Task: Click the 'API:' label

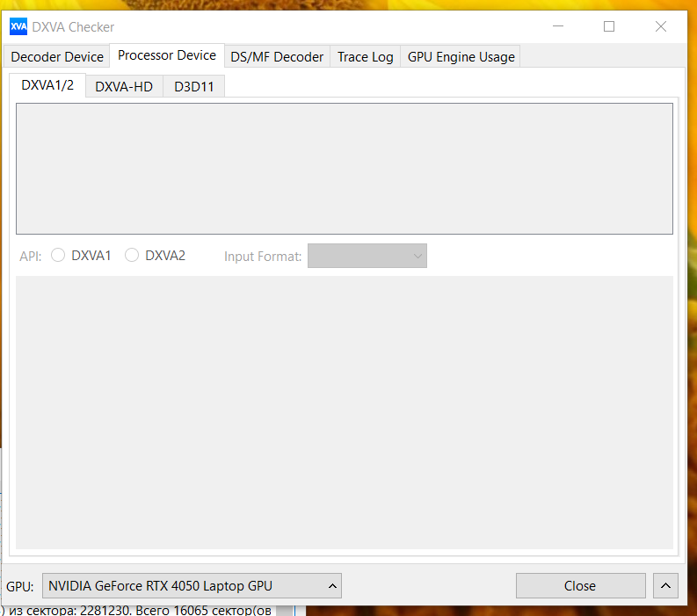Action: (30, 257)
